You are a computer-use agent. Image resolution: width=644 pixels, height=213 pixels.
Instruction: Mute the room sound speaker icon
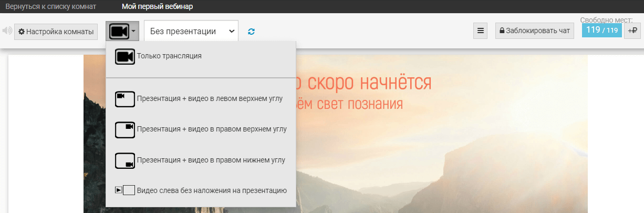tap(7, 31)
